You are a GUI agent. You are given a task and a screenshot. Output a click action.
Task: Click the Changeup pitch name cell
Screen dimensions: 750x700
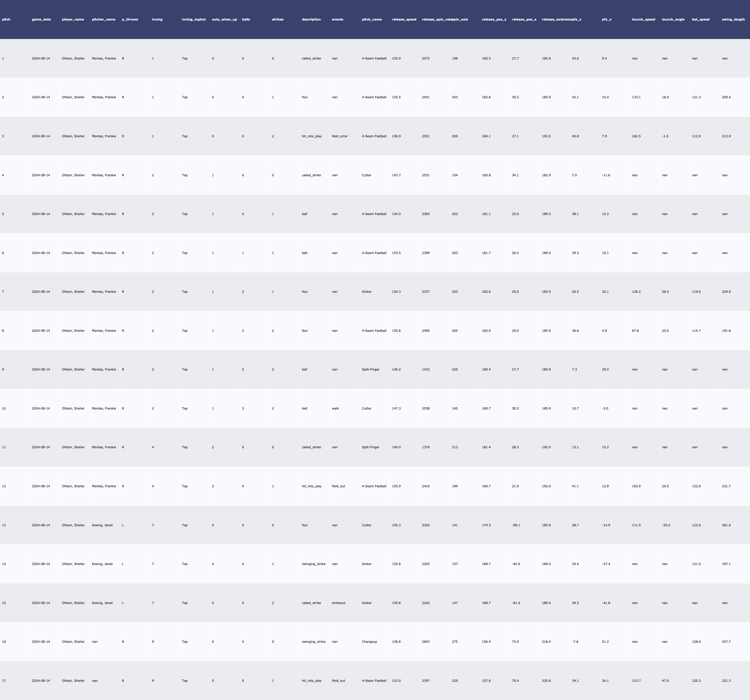click(369, 641)
